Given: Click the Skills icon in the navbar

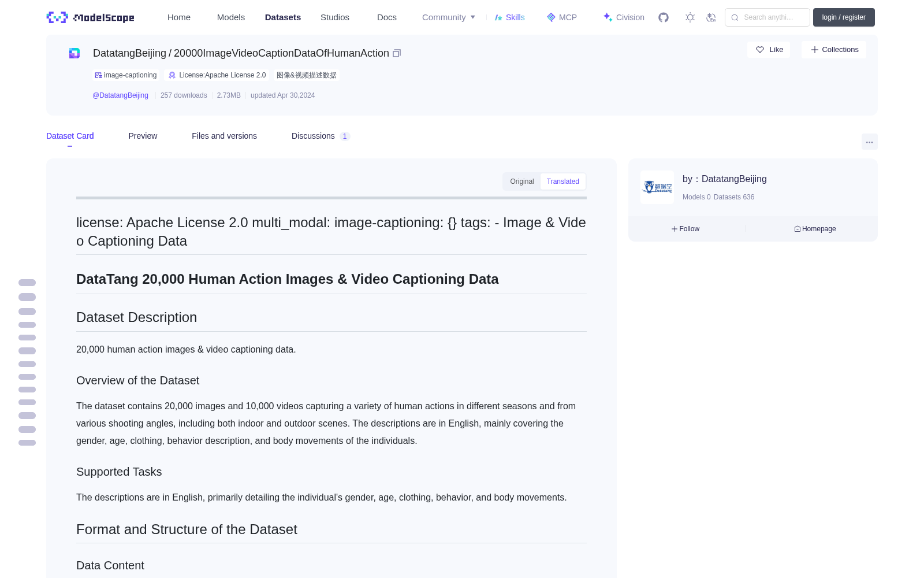Looking at the screenshot, I should pos(498,17).
